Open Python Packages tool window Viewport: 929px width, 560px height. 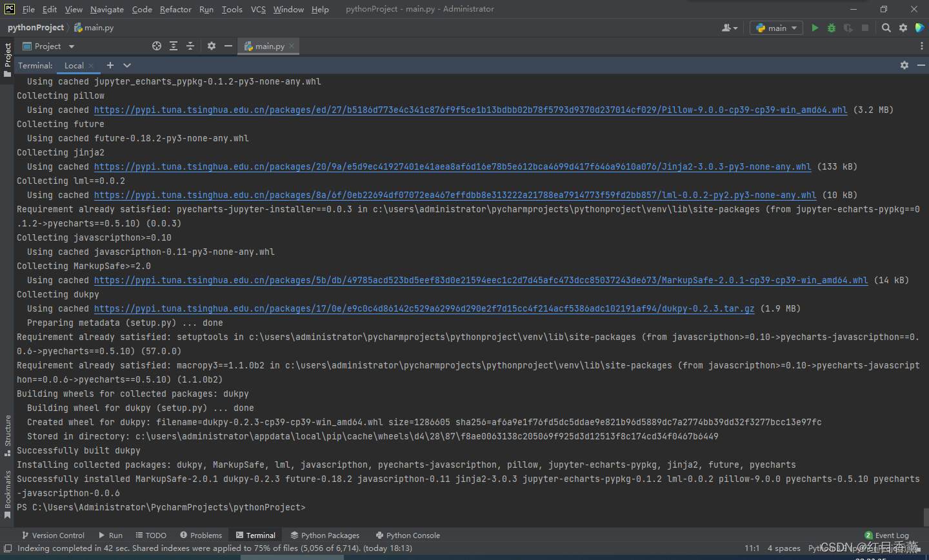(x=325, y=535)
